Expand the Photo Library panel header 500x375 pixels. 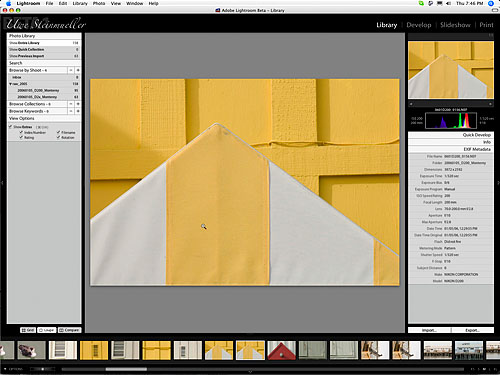point(44,36)
